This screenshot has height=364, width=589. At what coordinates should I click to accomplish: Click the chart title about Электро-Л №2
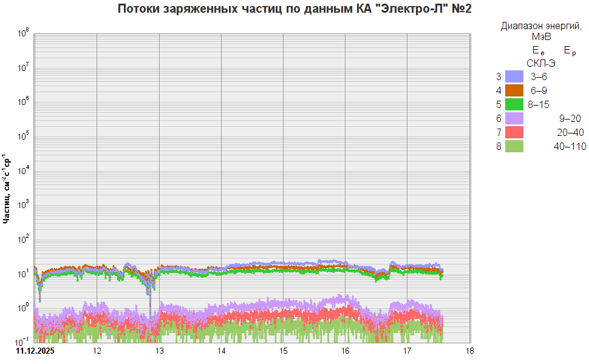[294, 8]
